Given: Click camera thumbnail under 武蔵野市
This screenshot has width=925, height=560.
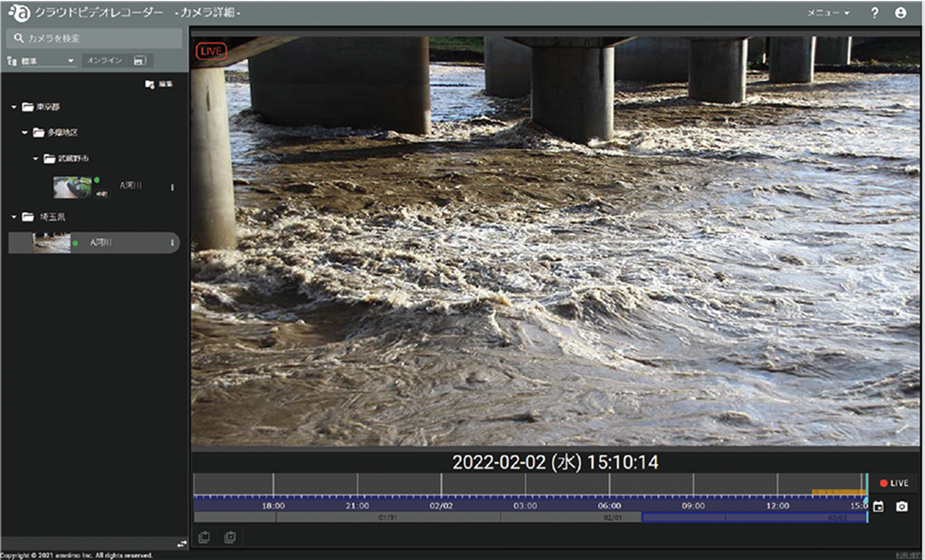Looking at the screenshot, I should [72, 187].
